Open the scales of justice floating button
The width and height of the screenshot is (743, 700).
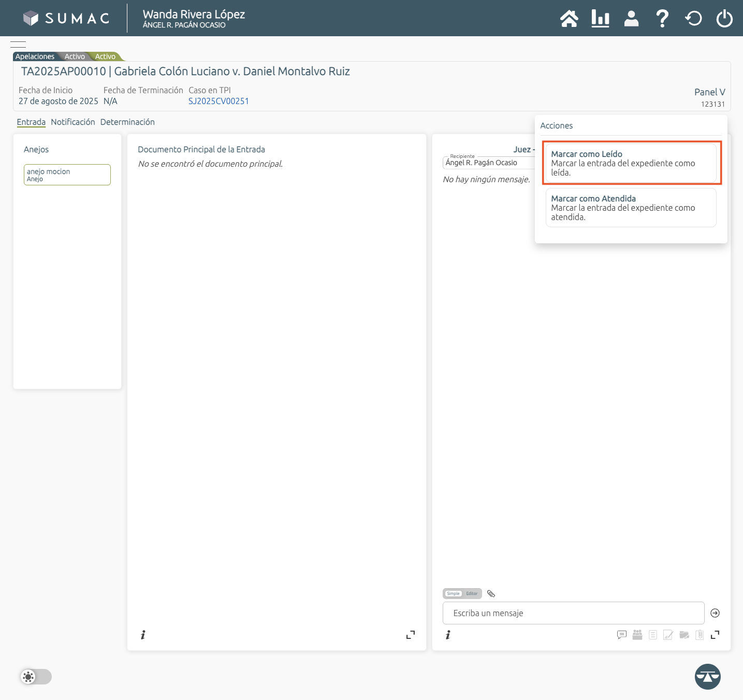pyautogui.click(x=707, y=677)
